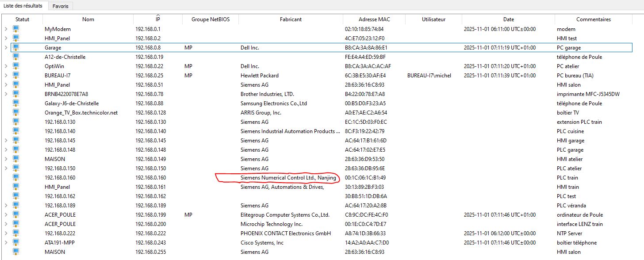Click the Commentaires column header

coord(593,19)
